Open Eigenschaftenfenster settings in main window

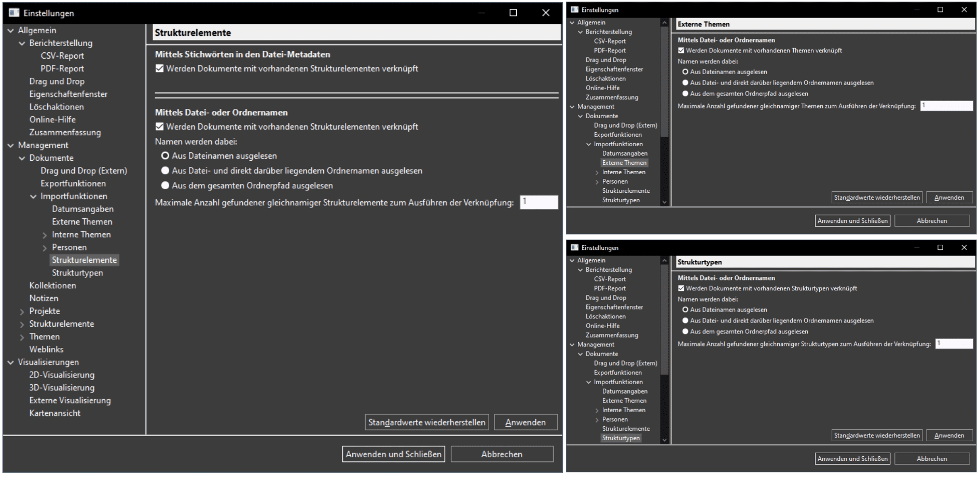[x=68, y=94]
